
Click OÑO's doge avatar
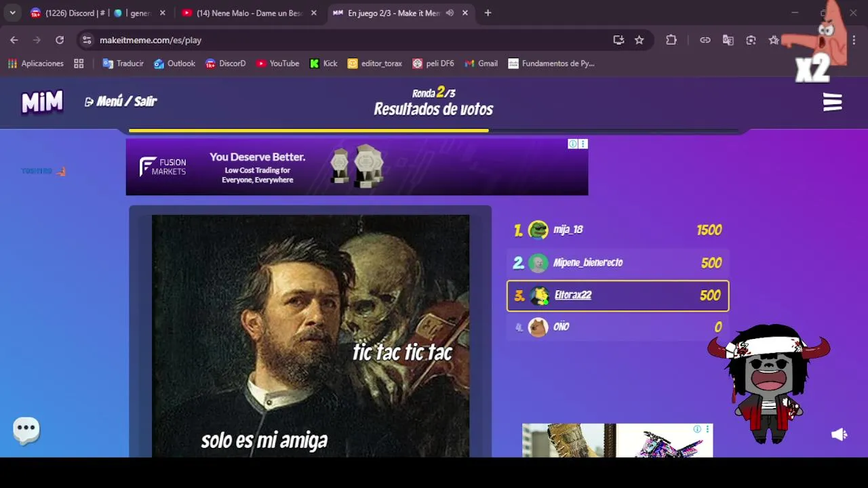pos(538,327)
